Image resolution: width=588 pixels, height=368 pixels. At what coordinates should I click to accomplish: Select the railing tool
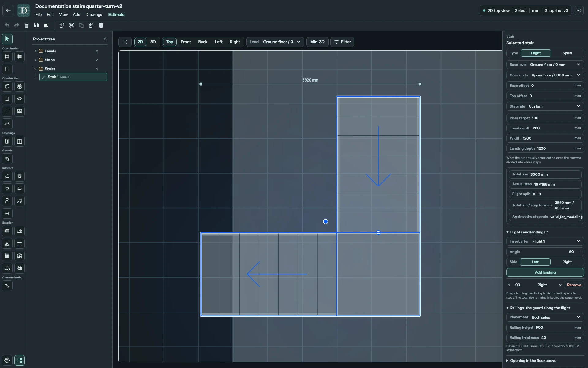[x=20, y=111]
